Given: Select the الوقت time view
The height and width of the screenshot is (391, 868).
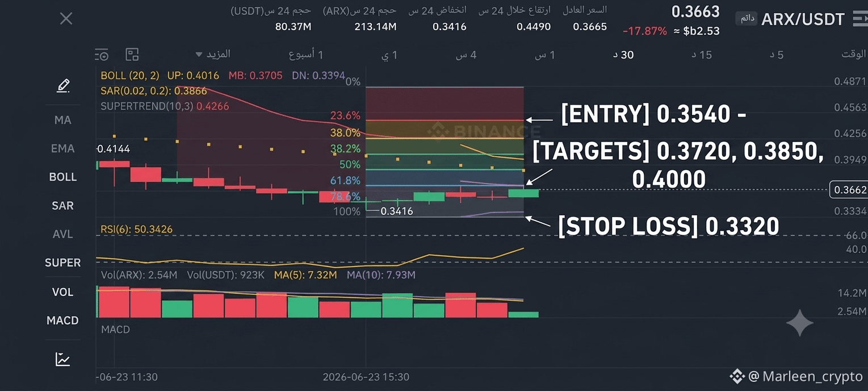Looking at the screenshot, I should tap(853, 54).
